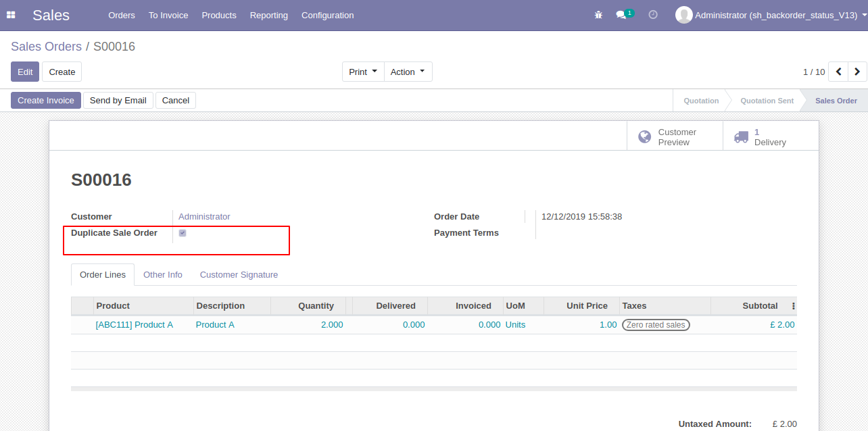Sort by the Quantity column header
The height and width of the screenshot is (431, 868).
tap(308, 306)
